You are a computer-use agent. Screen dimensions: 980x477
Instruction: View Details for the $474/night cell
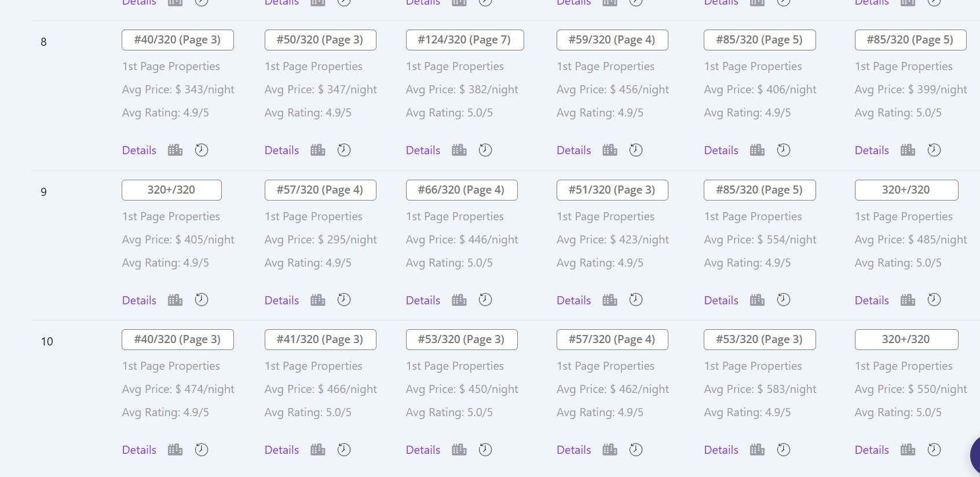point(139,450)
